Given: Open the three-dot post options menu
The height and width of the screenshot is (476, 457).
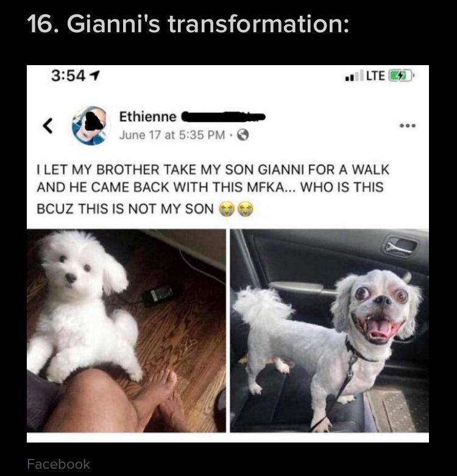Looking at the screenshot, I should click(408, 125).
